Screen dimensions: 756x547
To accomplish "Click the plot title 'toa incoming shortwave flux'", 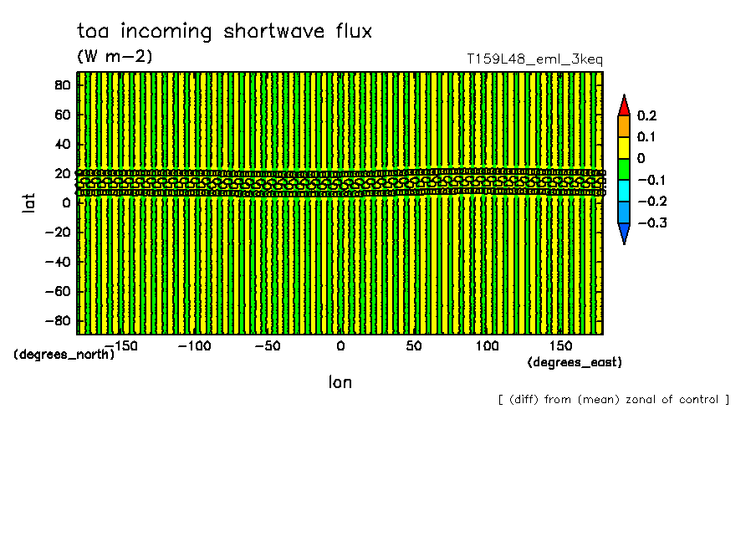I will (224, 32).
